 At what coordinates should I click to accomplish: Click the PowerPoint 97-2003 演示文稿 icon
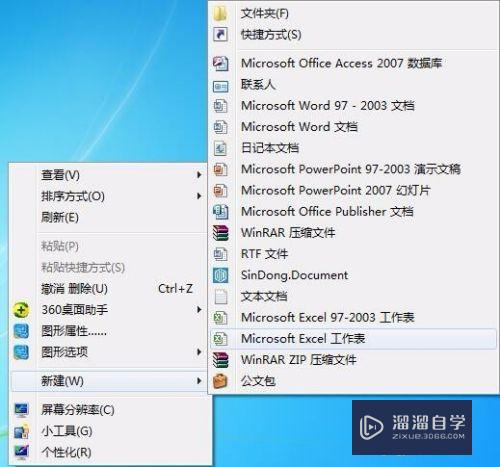click(x=221, y=169)
